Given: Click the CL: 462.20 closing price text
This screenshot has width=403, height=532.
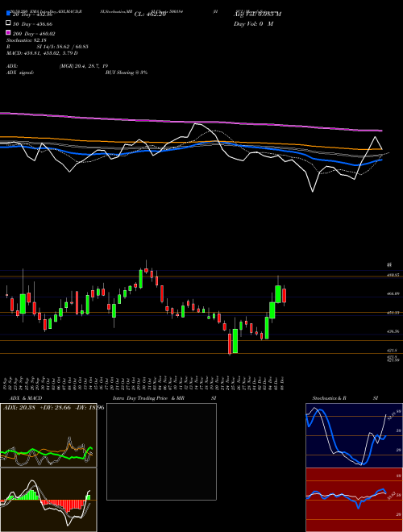Looking at the screenshot, I should click(150, 15).
